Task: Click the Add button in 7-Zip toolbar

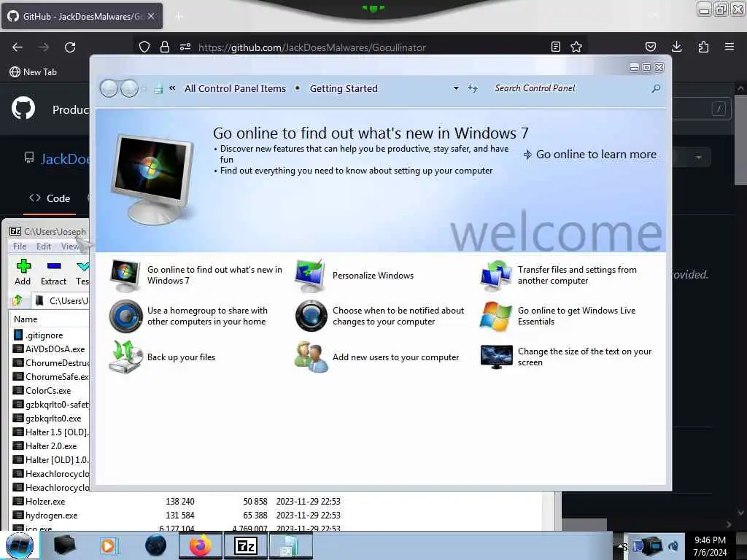Action: click(23, 272)
